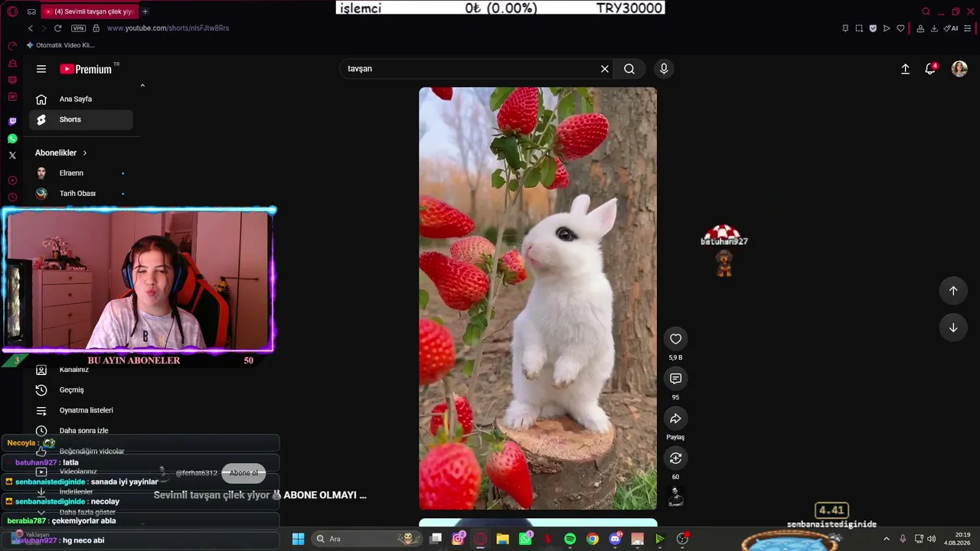Expand the Abonelikler section
The image size is (980, 551).
(61, 153)
